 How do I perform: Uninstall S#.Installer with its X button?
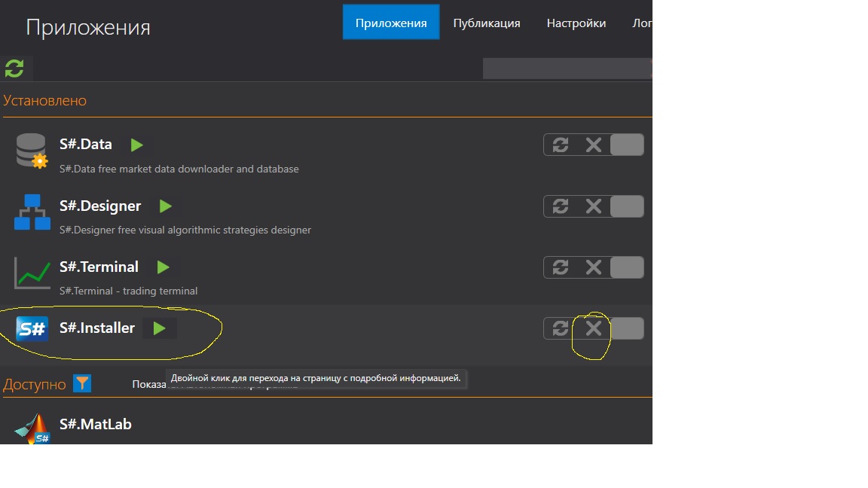(594, 328)
